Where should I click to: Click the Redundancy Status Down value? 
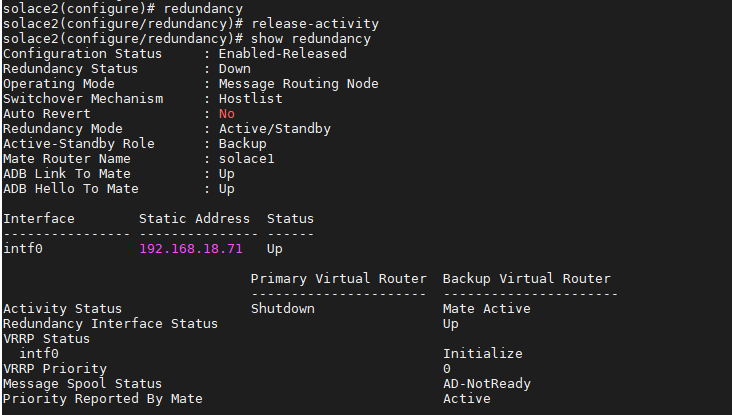click(234, 68)
